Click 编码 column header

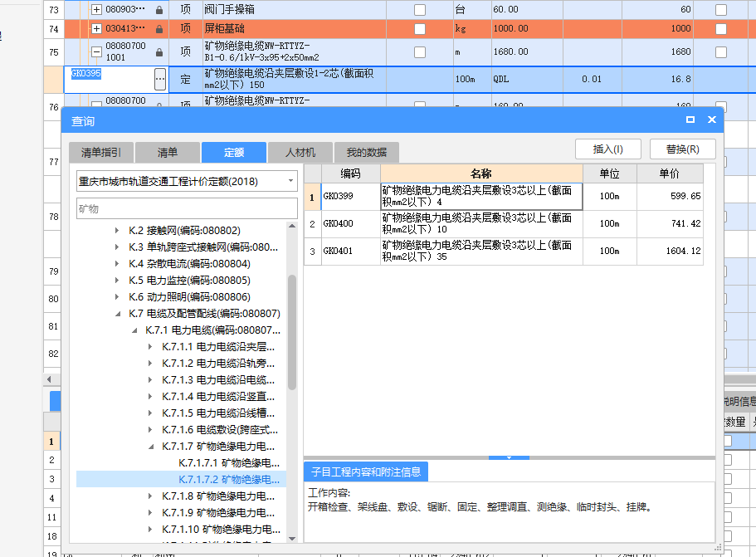point(350,173)
